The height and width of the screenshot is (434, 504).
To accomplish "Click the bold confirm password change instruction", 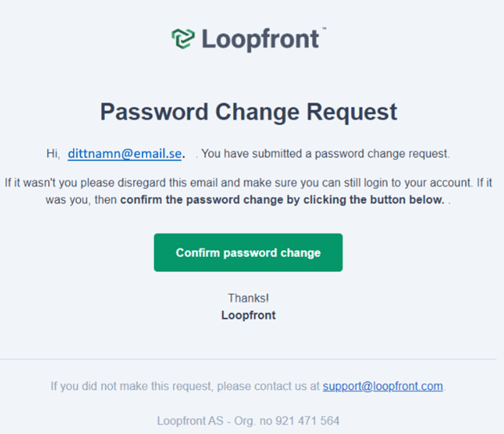I will (x=282, y=200).
